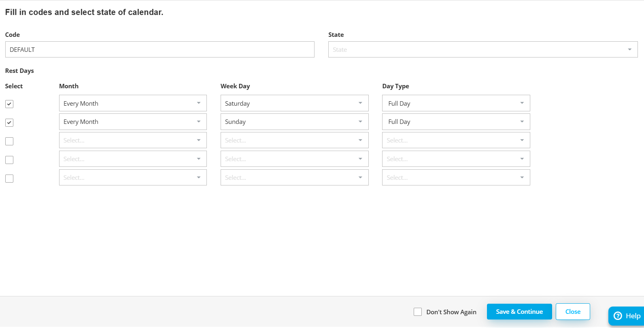Change the Day Type for Sunday row

point(456,122)
